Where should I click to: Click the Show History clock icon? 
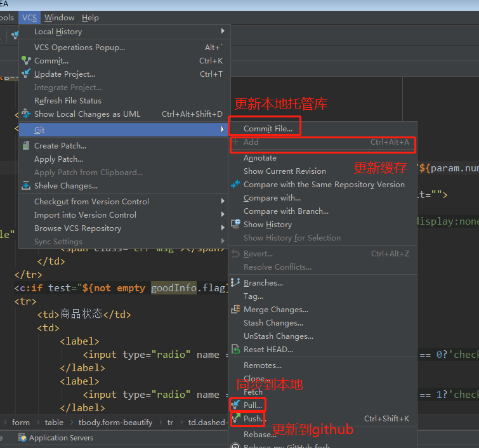click(x=235, y=224)
